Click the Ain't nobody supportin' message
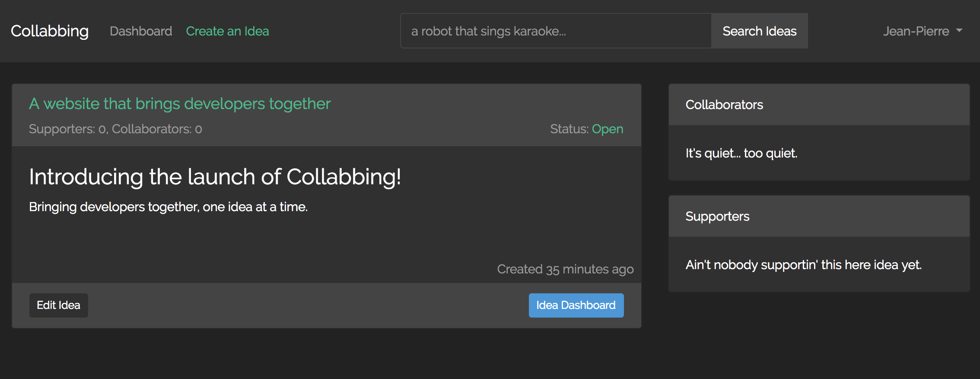Screen dimensions: 980x379 (804, 265)
